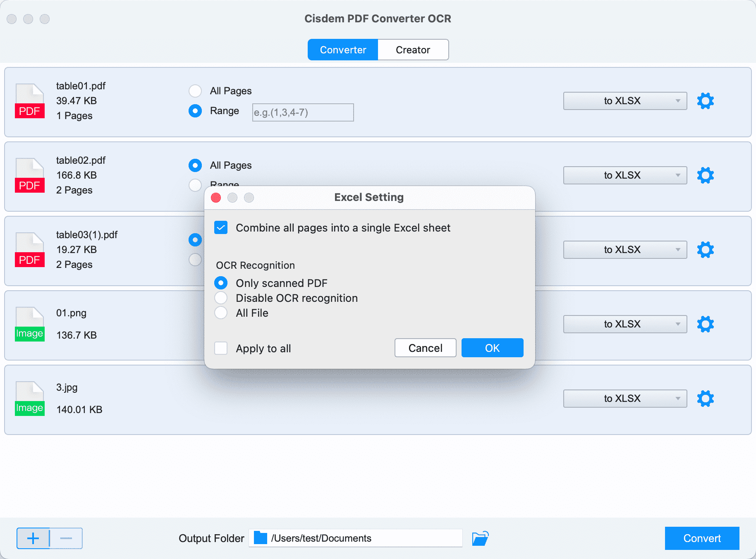756x559 pixels.
Task: Click the add files plus icon
Action: point(33,538)
